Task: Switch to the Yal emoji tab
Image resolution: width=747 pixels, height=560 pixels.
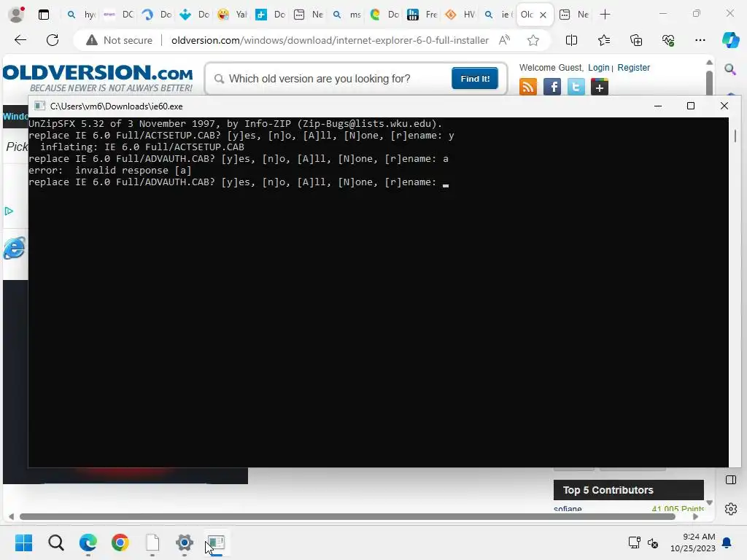Action: pos(231,15)
